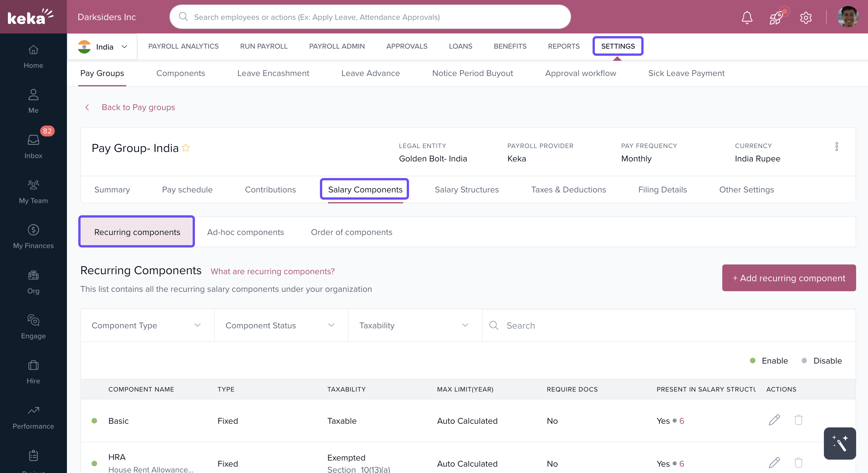Click the magic wand assistant button
This screenshot has height=473, width=868.
click(x=839, y=443)
